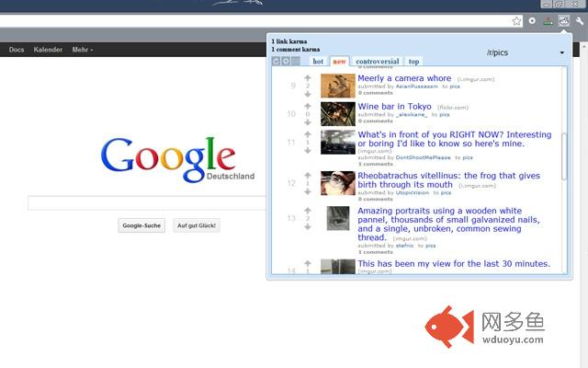This screenshot has height=368, width=588.
Task: Open the Chrome wrench settings menu
Action: point(580,21)
